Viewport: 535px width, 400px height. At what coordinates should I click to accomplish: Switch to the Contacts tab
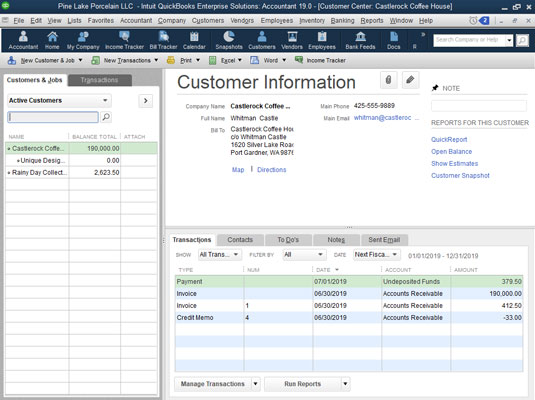pyautogui.click(x=240, y=240)
